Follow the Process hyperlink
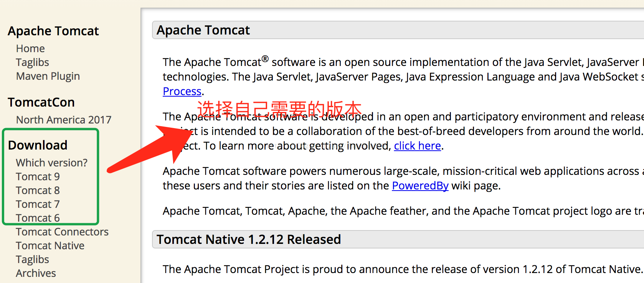 [182, 91]
